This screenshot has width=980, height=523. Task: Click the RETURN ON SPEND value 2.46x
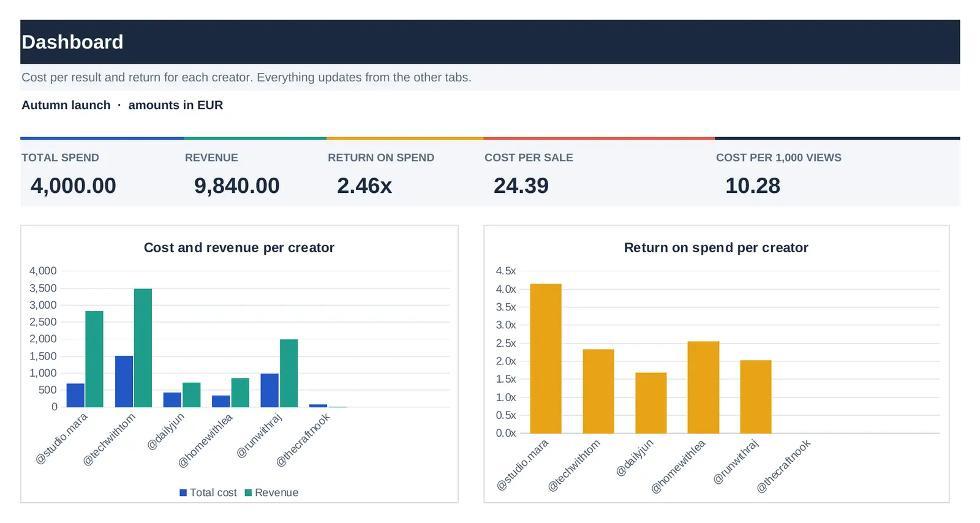coord(364,186)
